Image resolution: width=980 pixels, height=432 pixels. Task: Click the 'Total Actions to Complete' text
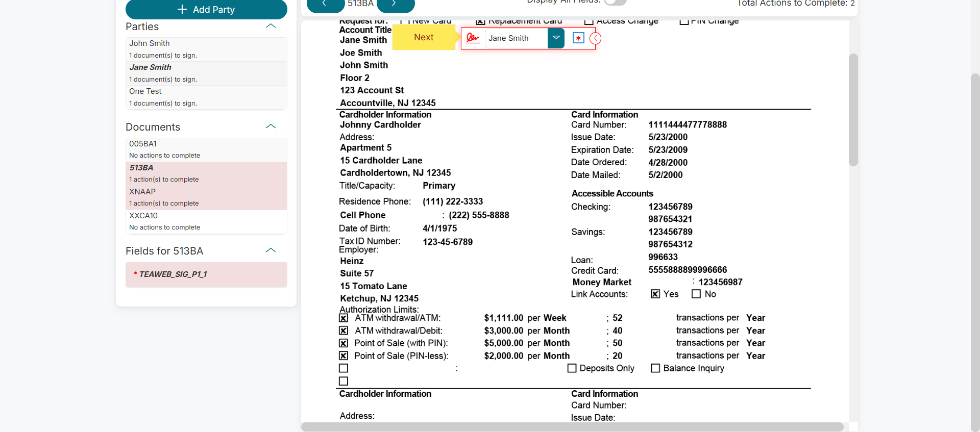[x=796, y=3]
